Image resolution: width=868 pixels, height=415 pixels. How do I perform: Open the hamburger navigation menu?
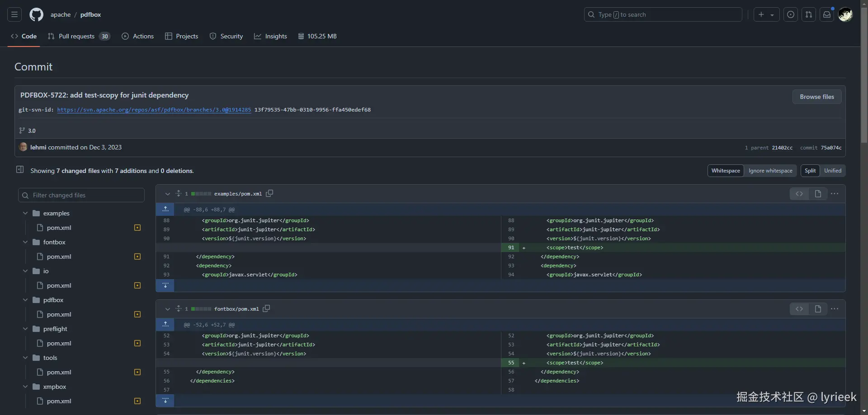(14, 14)
